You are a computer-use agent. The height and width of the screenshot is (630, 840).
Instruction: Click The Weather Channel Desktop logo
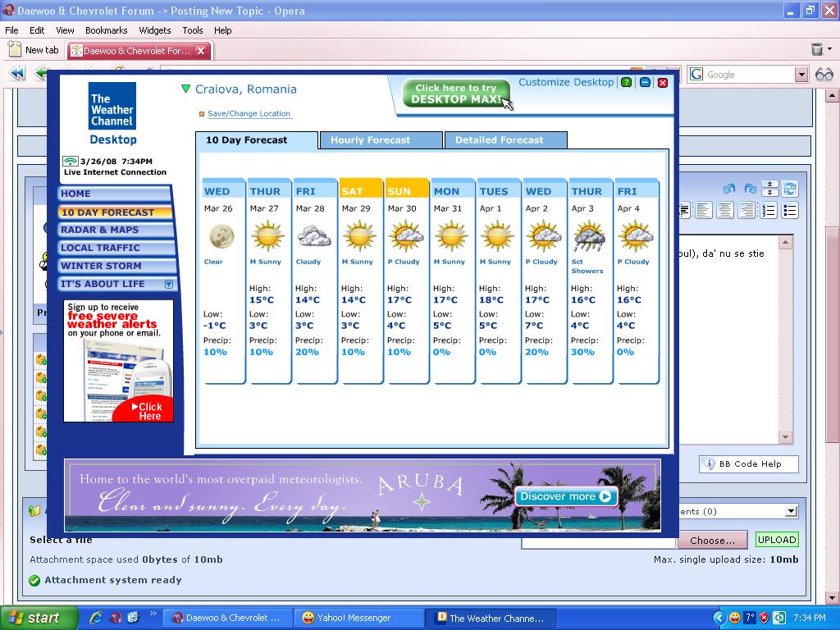tap(112, 113)
